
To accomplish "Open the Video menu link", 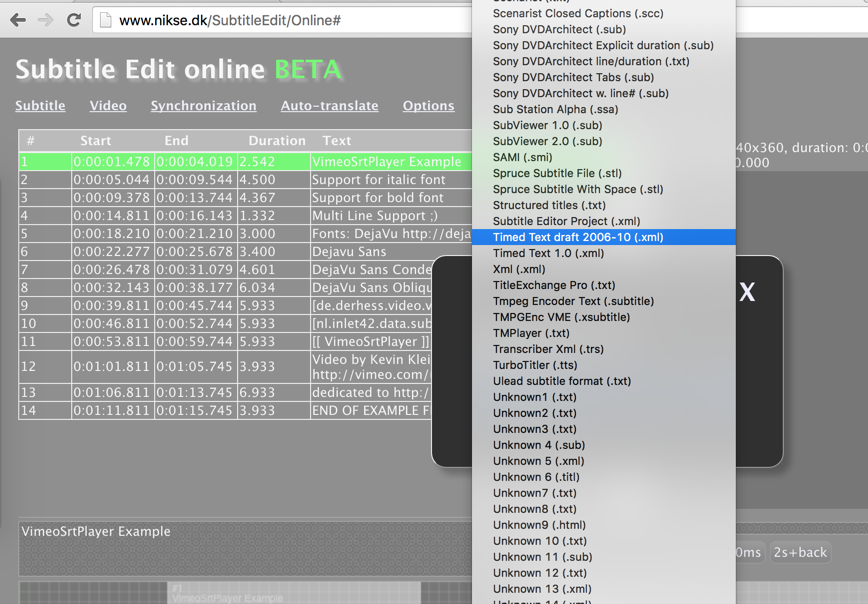I will [x=108, y=106].
